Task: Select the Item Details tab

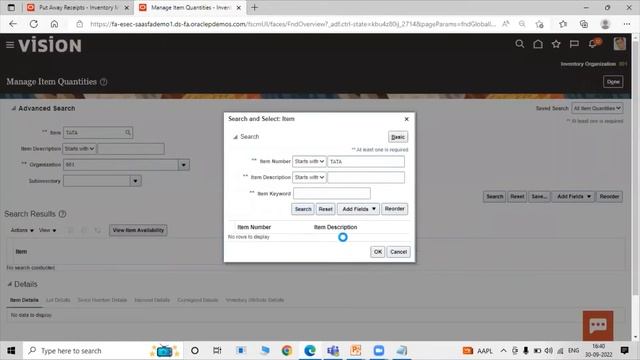Action: pyautogui.click(x=24, y=300)
